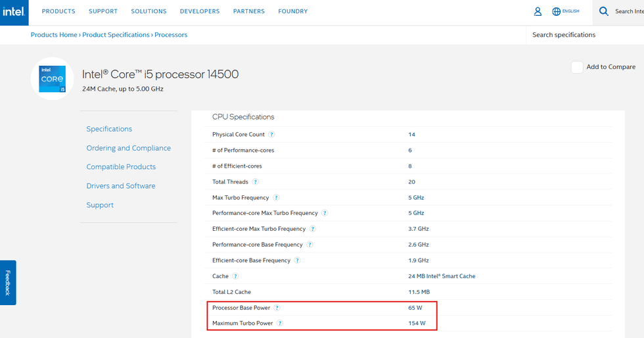
Task: Click the Total Threads value 20
Action: point(411,181)
